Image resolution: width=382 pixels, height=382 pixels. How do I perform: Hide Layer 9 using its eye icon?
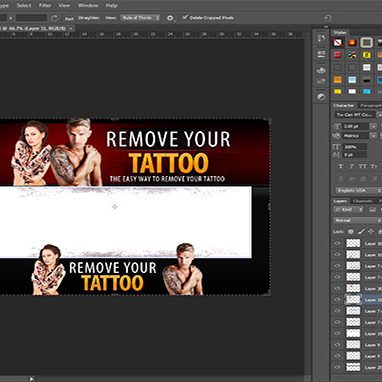click(337, 344)
